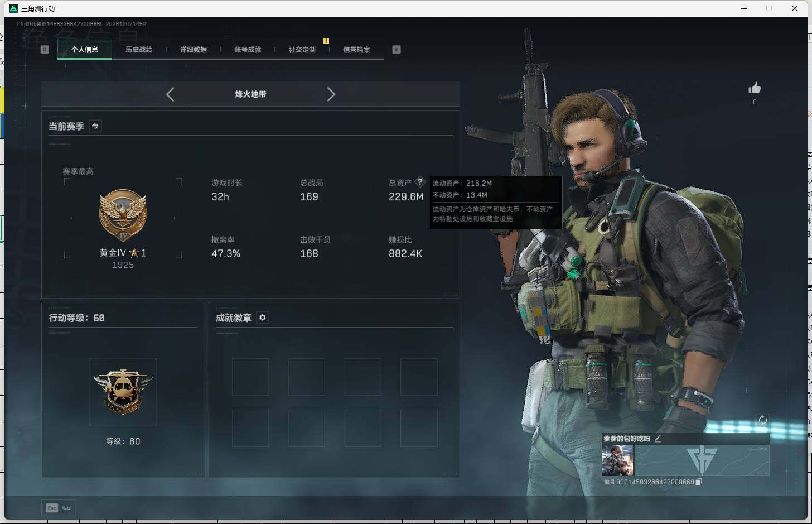Click the 游戏时长 32h value
Image resolution: width=812 pixels, height=524 pixels.
pos(220,197)
